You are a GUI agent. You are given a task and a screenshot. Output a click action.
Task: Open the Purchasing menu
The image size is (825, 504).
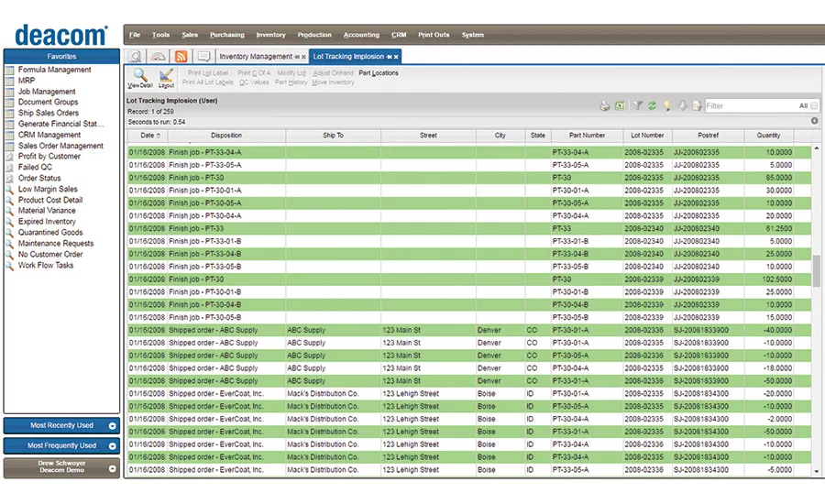(226, 35)
